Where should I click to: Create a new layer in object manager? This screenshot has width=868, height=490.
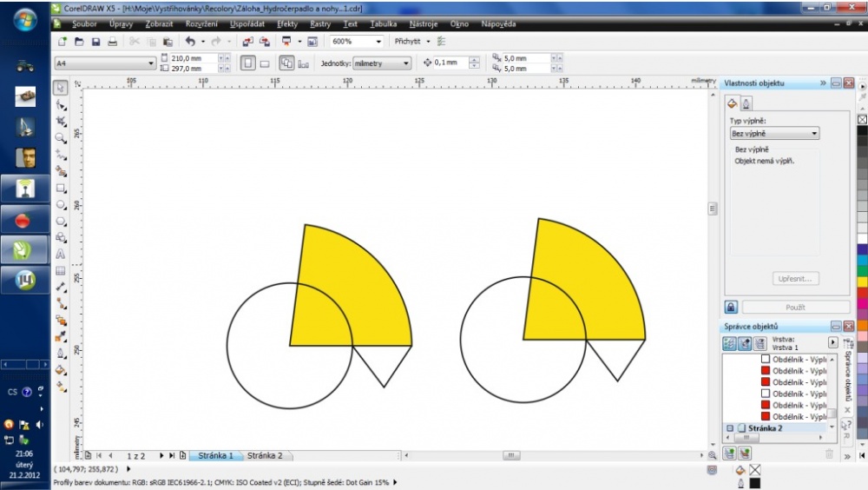pyautogui.click(x=729, y=454)
